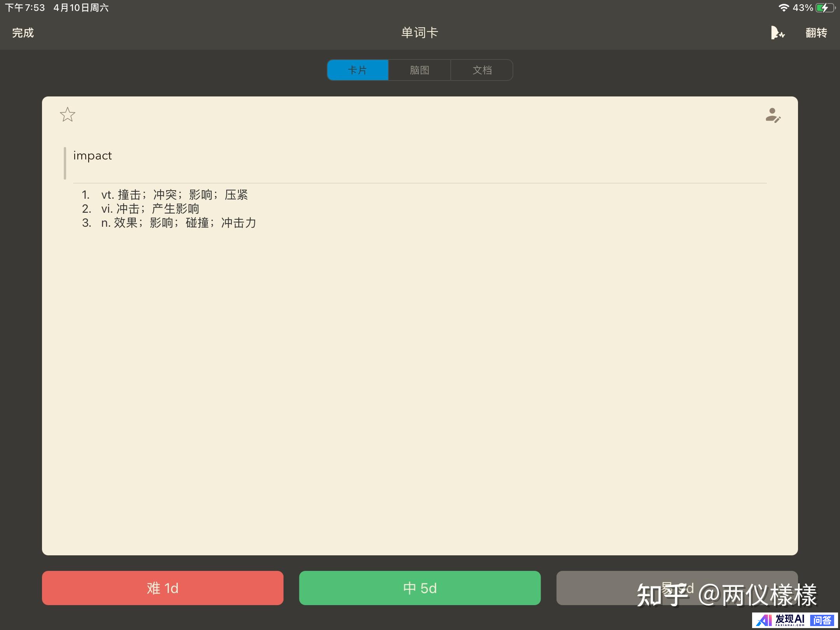Viewport: 840px width, 630px height.
Task: Click the user edit icon on the card
Action: click(773, 115)
